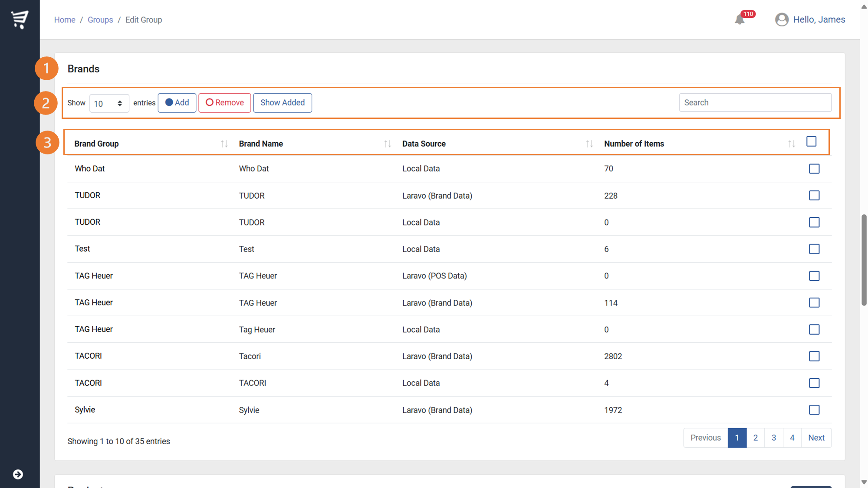The image size is (868, 488).
Task: Click the page vertical scrollbar thumb
Action: [x=864, y=260]
